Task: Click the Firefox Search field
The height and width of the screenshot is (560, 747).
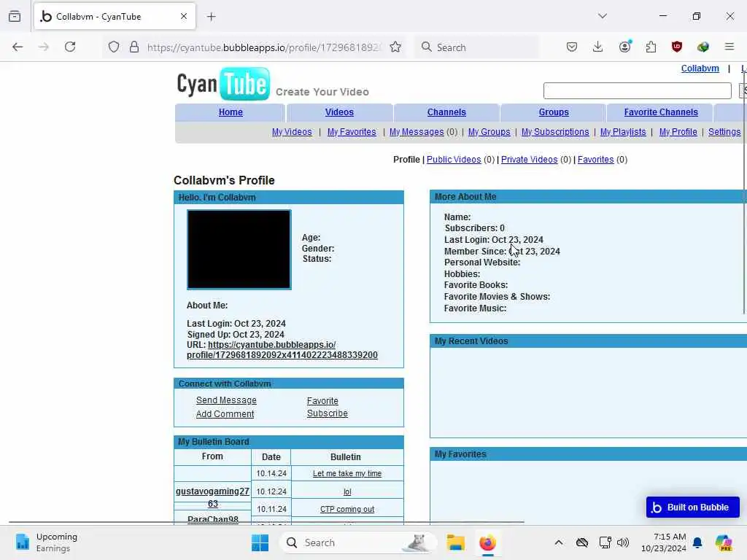Action: (476, 47)
